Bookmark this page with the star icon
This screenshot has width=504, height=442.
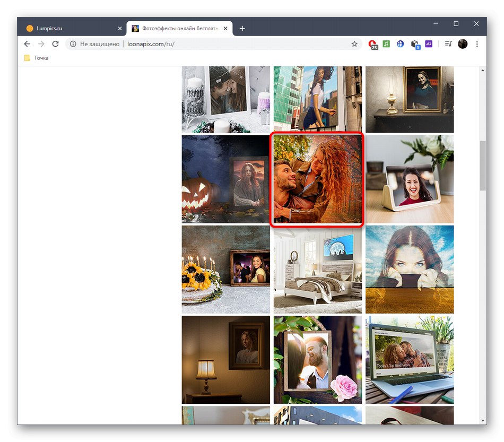[x=354, y=44]
